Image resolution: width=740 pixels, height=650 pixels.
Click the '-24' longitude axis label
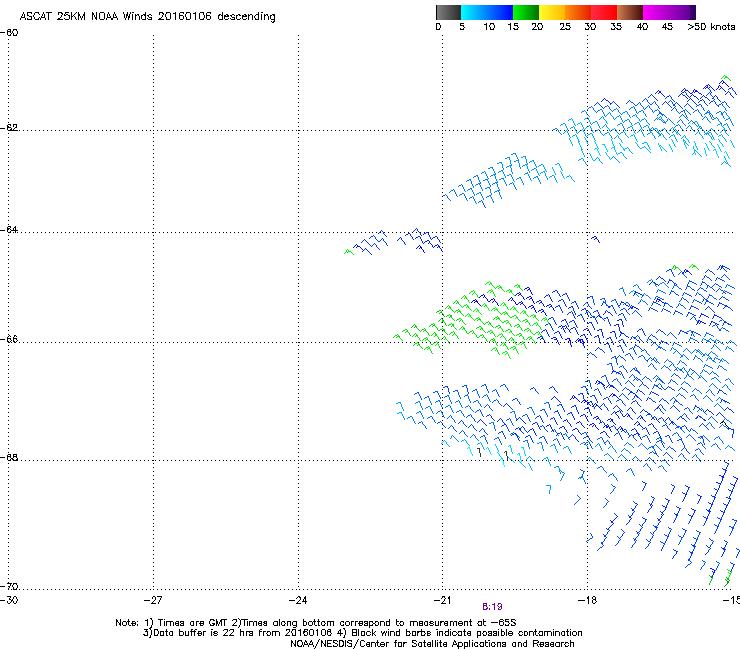(x=298, y=600)
